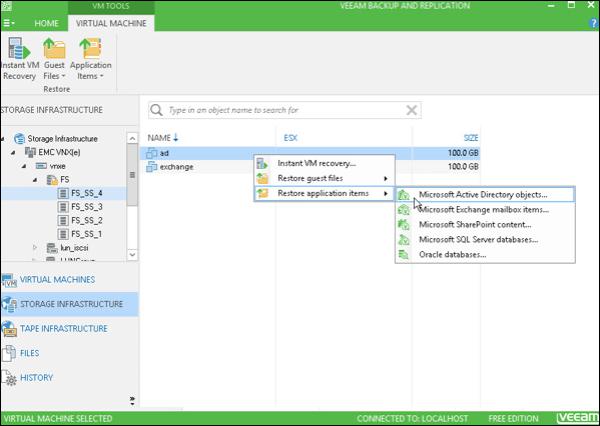This screenshot has width=600, height=426.
Task: Choose Microsoft SharePoint content option
Action: point(485,225)
